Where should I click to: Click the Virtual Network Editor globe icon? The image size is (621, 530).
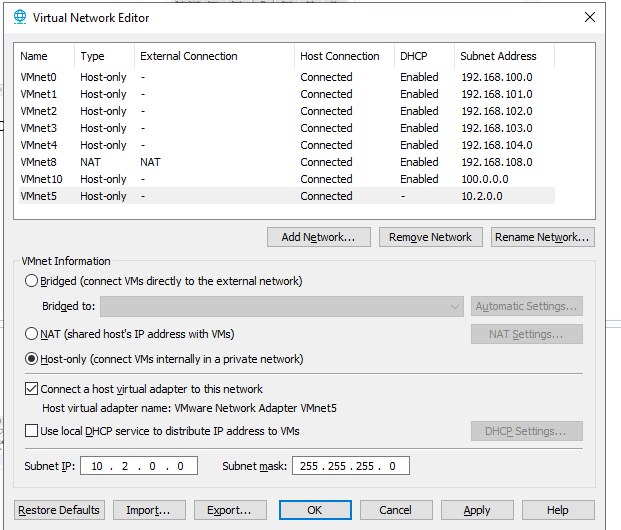tap(20, 17)
